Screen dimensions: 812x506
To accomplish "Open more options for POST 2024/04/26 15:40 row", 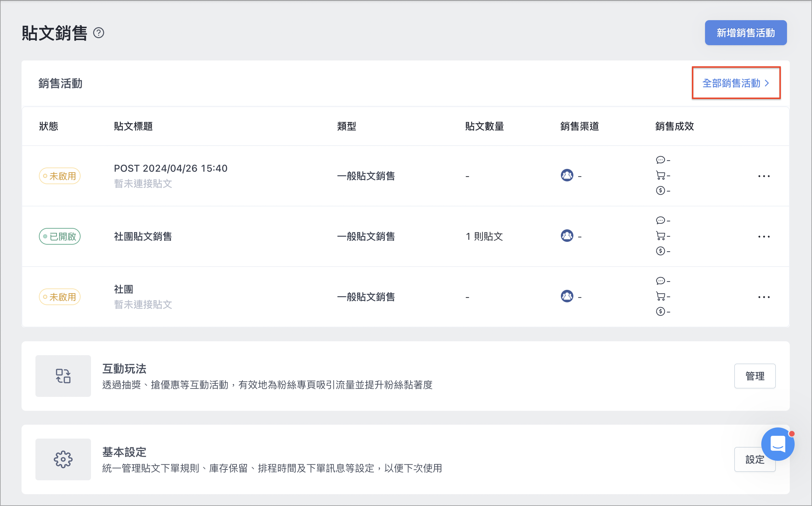I will (x=764, y=176).
